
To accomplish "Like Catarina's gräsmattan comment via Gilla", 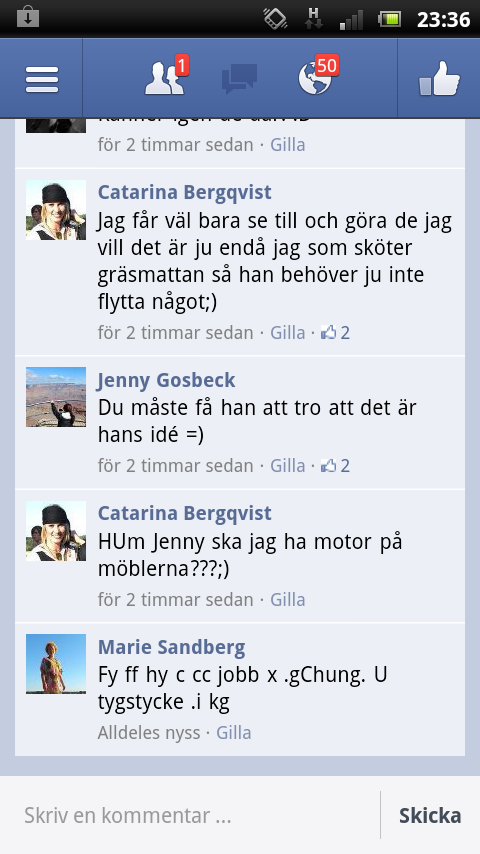I will (288, 332).
